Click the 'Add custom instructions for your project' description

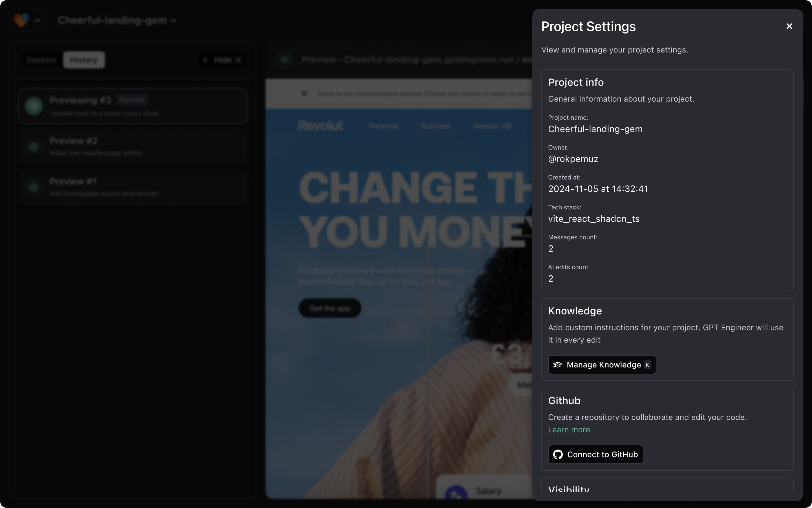(666, 334)
